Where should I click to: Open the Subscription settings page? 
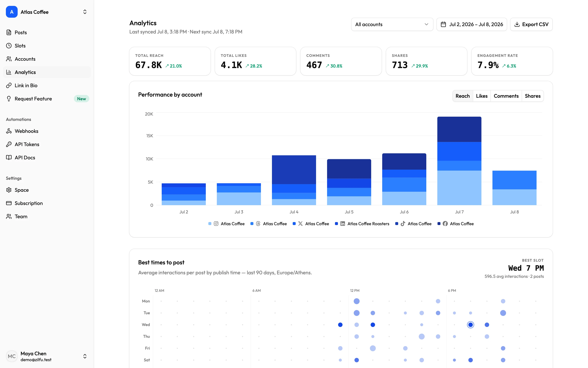pos(47,203)
